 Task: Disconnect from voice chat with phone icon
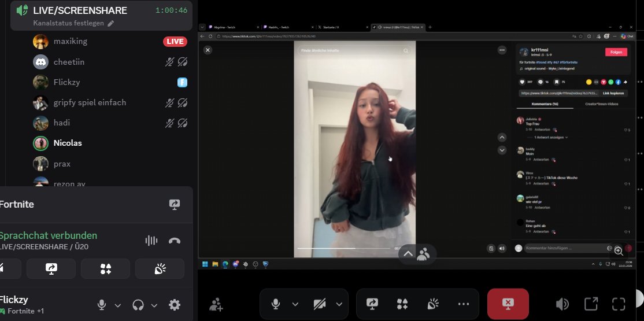point(175,241)
